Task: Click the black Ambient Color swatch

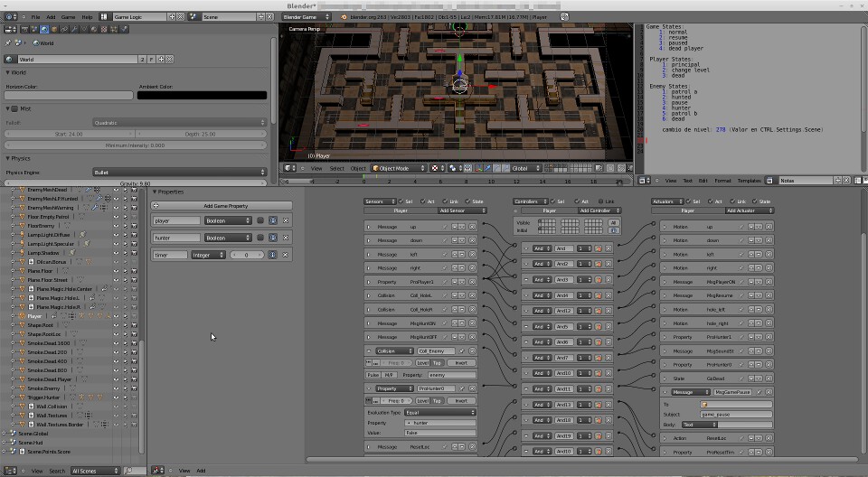Action: tap(202, 95)
